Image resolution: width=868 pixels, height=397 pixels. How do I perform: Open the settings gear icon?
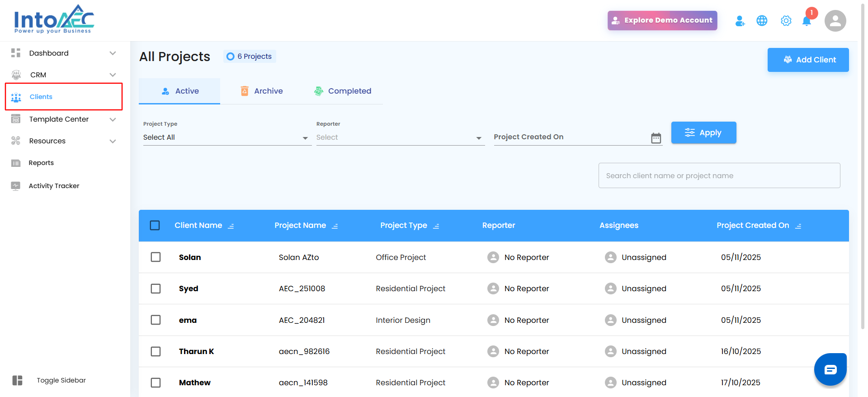click(x=786, y=21)
